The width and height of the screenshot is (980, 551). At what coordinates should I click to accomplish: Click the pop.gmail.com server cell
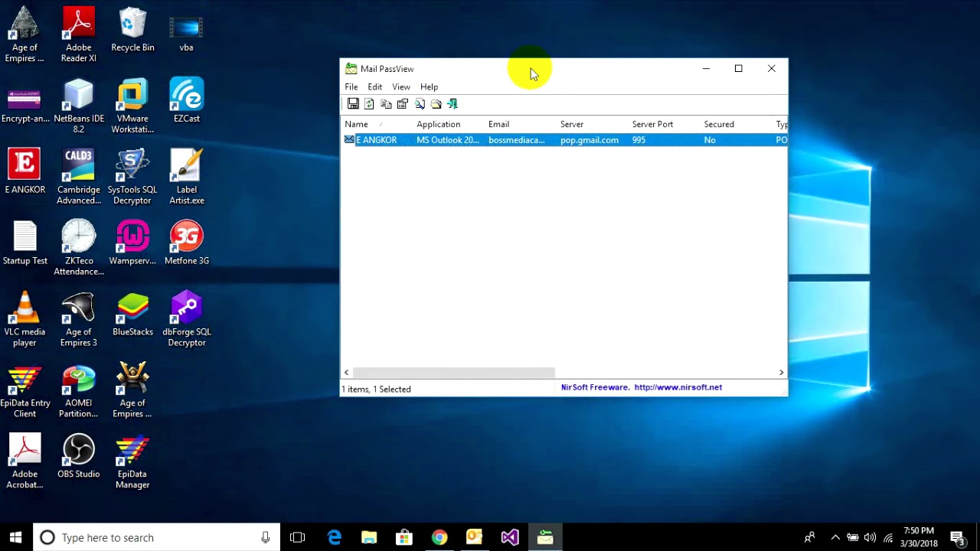[x=590, y=140]
